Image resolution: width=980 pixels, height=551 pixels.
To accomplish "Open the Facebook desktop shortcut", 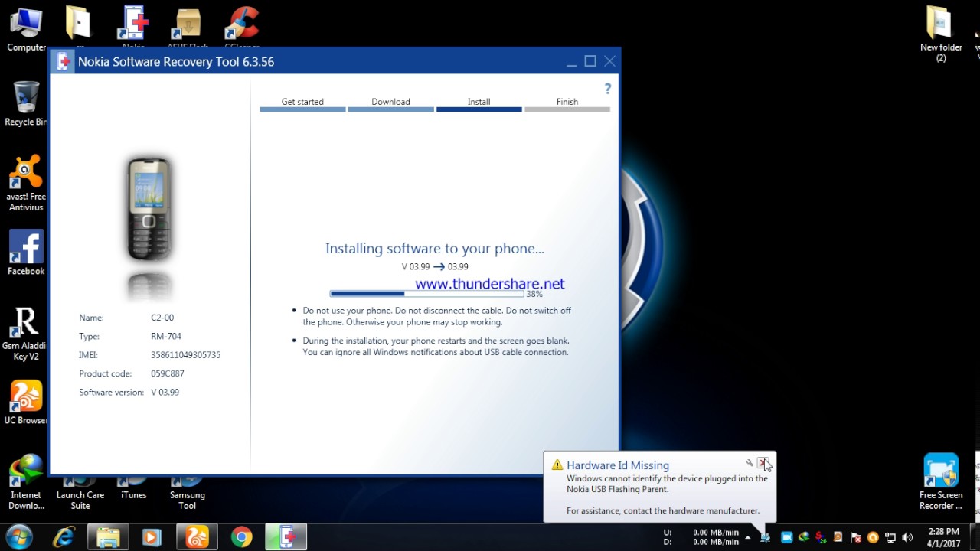I will click(x=26, y=253).
